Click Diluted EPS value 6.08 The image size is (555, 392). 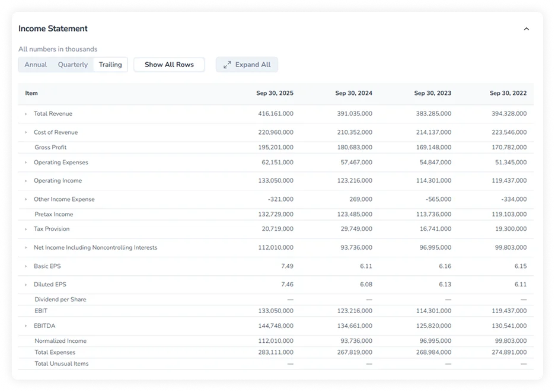click(366, 285)
